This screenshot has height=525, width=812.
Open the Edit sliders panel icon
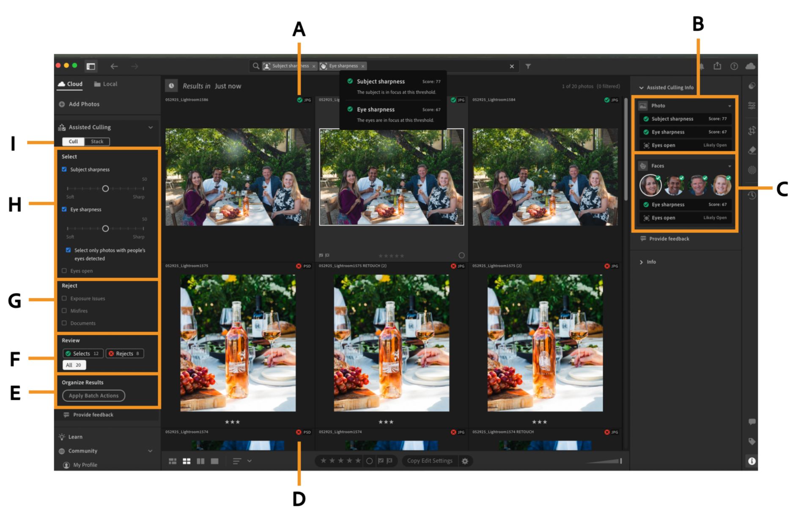[752, 105]
